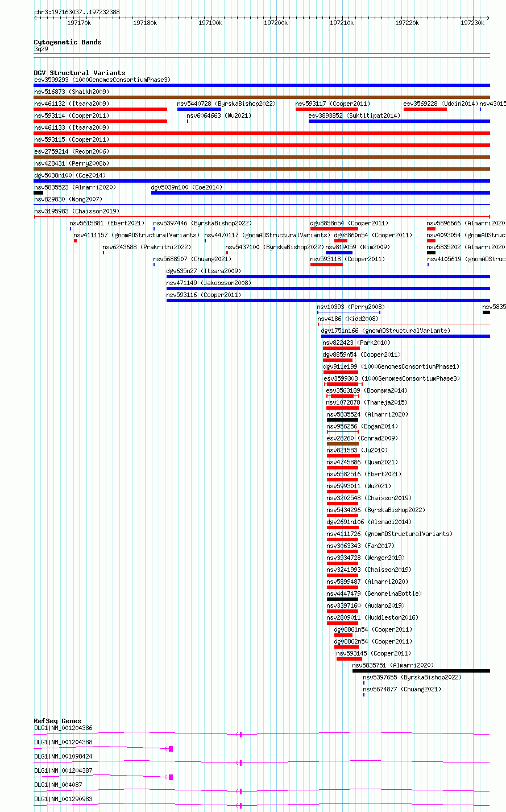The width and height of the screenshot is (506, 812).
Task: Open the DLG1 NM_001204386 gene transcript
Action: 262,735
